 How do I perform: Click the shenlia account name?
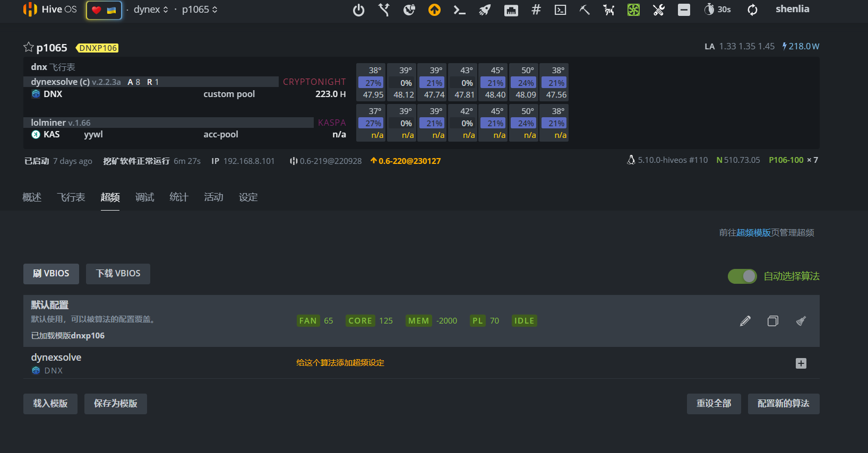793,9
